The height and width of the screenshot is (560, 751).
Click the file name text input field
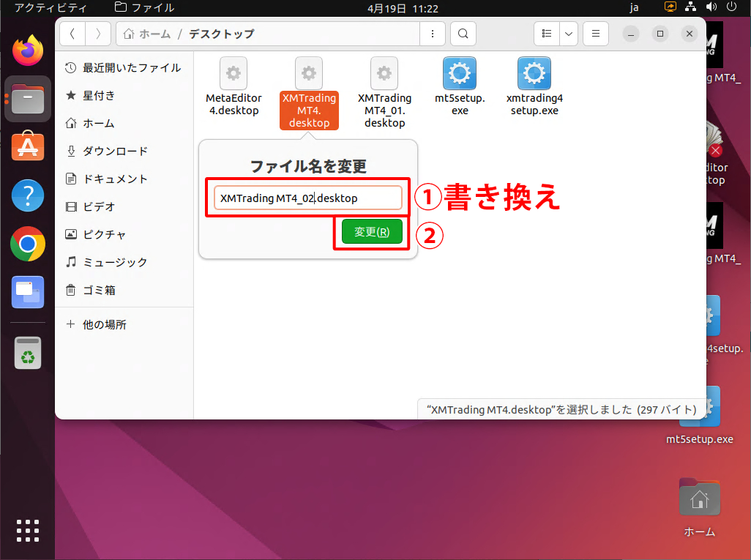(x=307, y=198)
